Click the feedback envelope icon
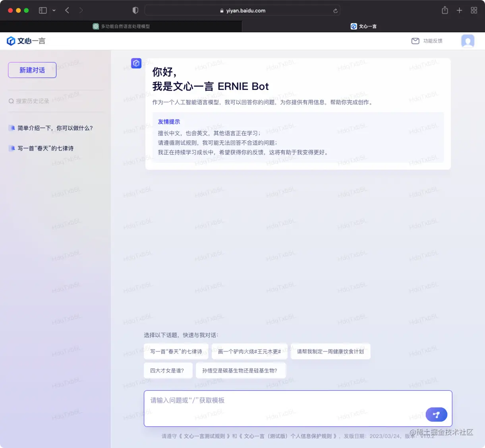The height and width of the screenshot is (448, 485). 415,41
